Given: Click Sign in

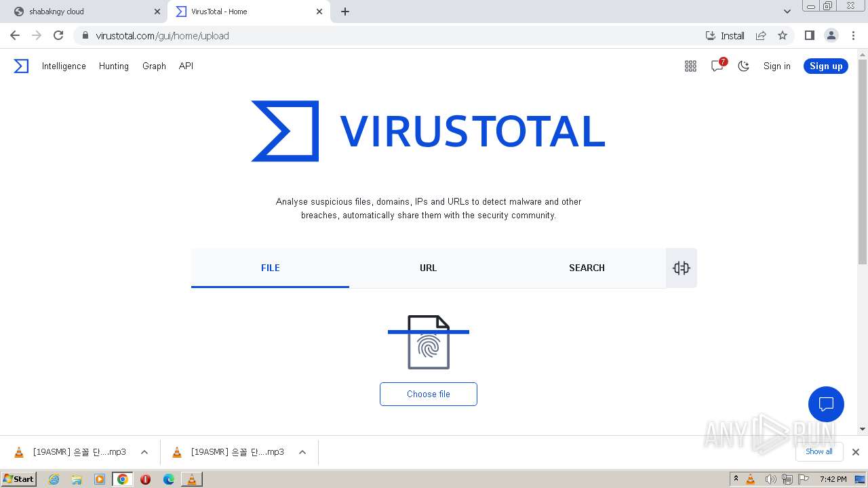Looking at the screenshot, I should tap(776, 66).
